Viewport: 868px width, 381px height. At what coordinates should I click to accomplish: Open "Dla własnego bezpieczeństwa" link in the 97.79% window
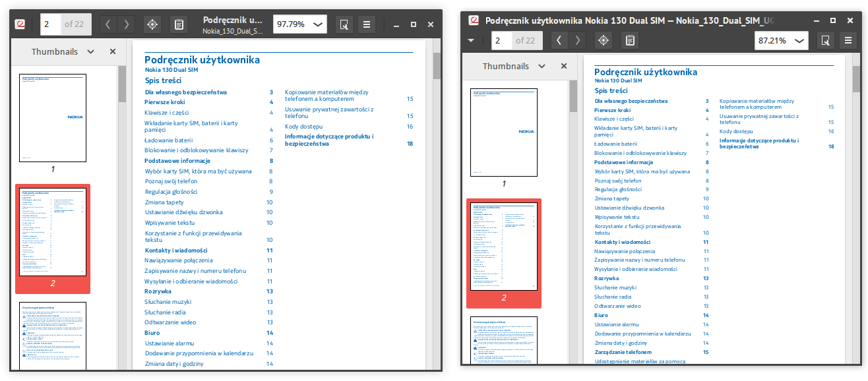(x=186, y=92)
